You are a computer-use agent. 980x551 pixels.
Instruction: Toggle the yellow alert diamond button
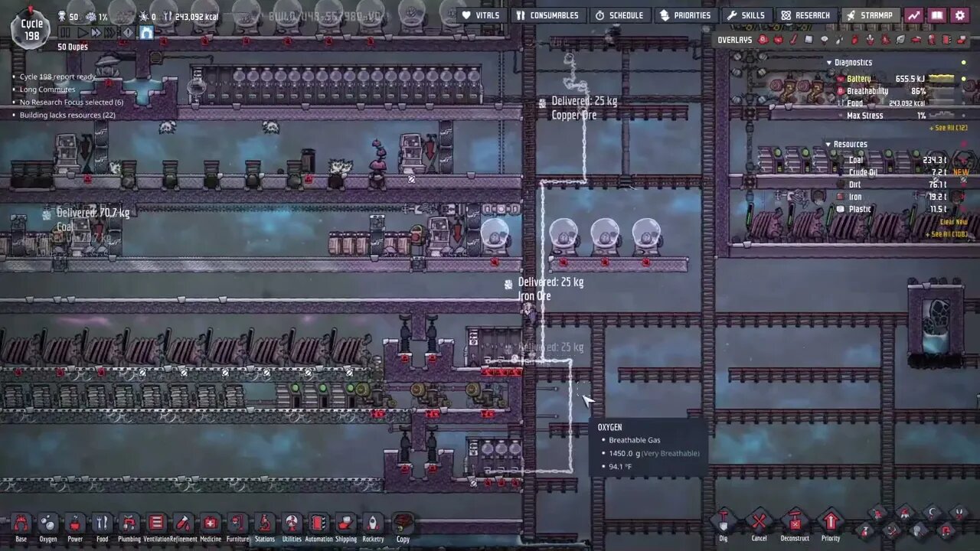pyautogui.click(x=127, y=33)
